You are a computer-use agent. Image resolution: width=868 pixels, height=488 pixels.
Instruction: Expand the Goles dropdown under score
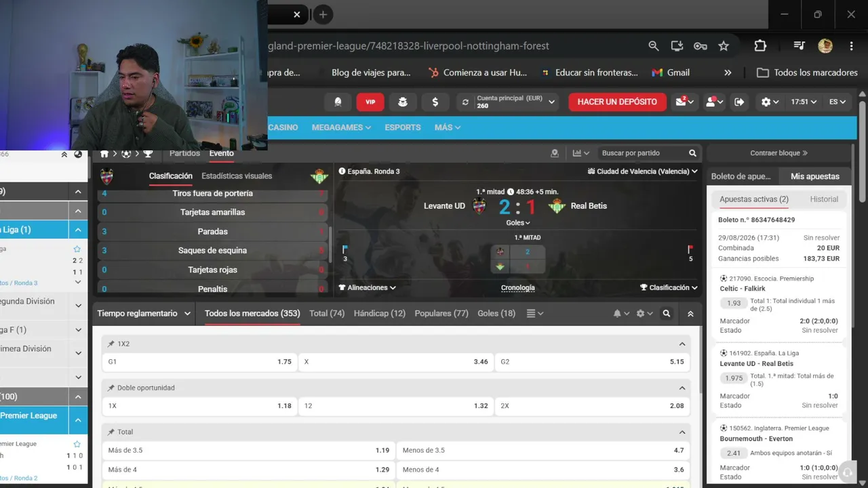518,222
